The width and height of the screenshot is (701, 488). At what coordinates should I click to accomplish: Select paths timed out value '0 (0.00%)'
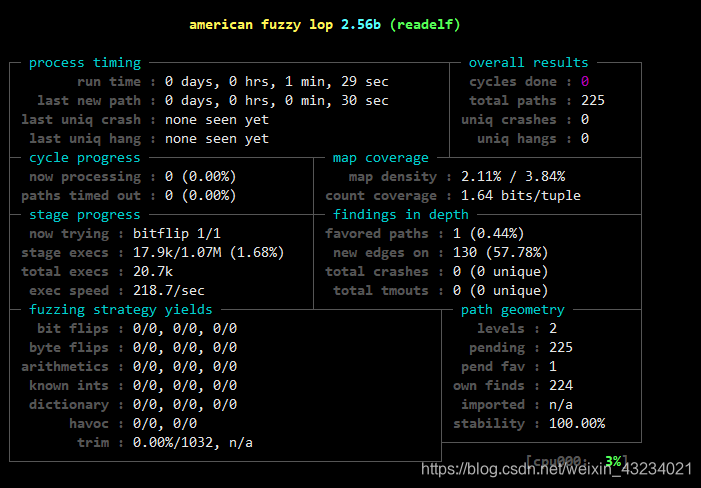[201, 196]
